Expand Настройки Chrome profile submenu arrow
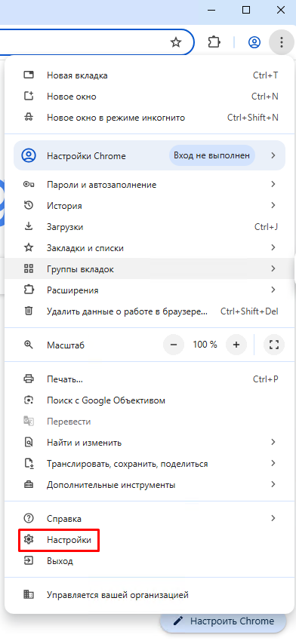The height and width of the screenshot is (644, 296). 273,155
